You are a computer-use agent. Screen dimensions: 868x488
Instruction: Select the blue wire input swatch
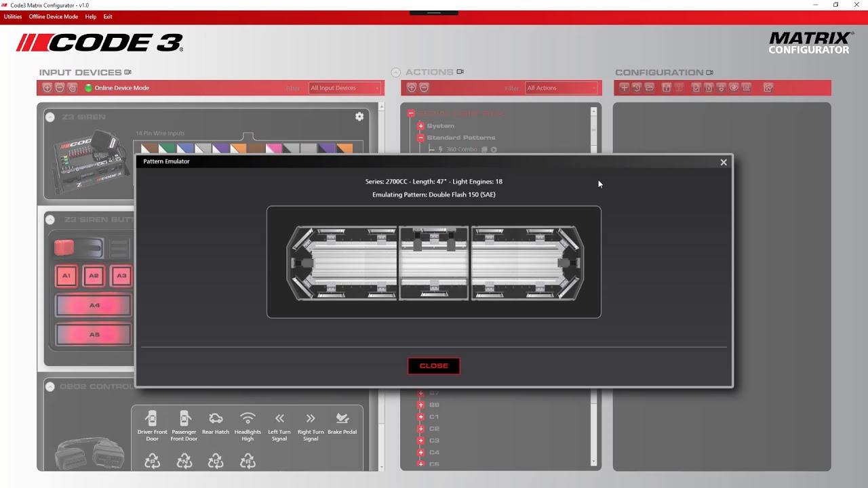coord(185,148)
